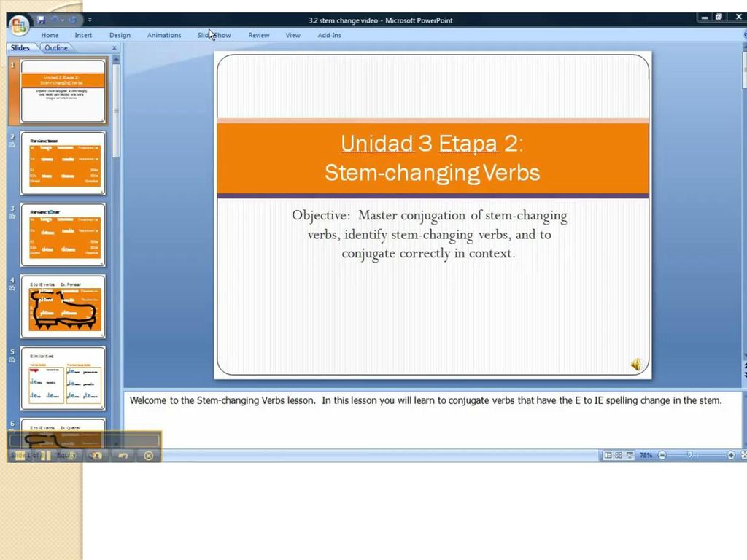Click the Save icon in Quick Access toolbar
This screenshot has width=747, height=560.
coord(41,20)
